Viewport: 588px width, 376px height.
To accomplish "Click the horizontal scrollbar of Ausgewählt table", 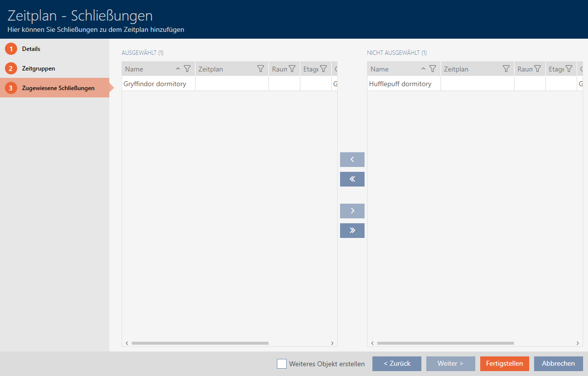I will coord(200,343).
